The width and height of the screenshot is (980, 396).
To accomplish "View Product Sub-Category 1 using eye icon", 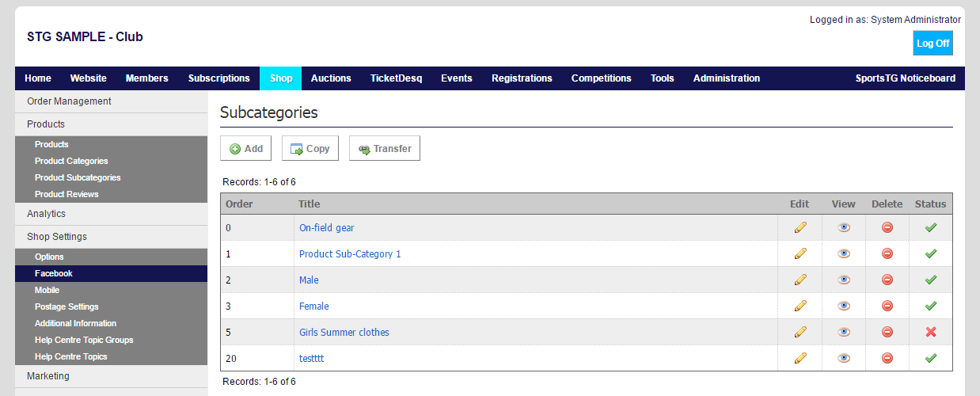I will click(x=844, y=253).
